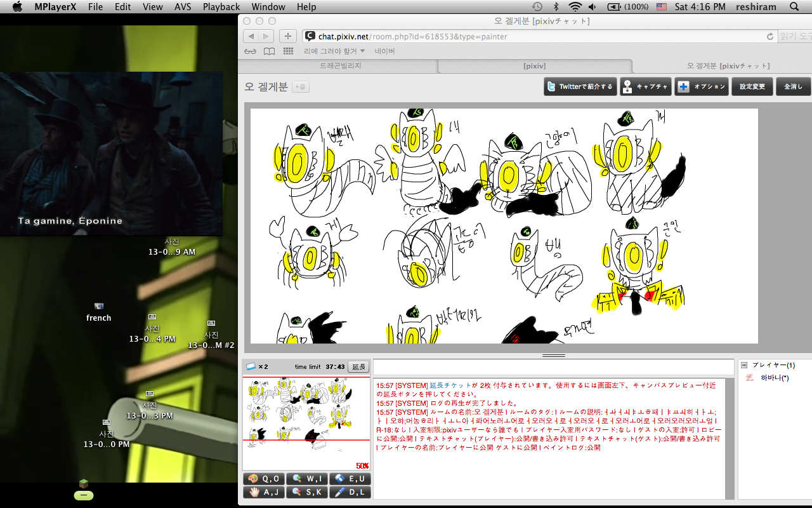Click the 設定変更 settings button
Image resolution: width=812 pixels, height=508 pixels.
pyautogui.click(x=752, y=87)
